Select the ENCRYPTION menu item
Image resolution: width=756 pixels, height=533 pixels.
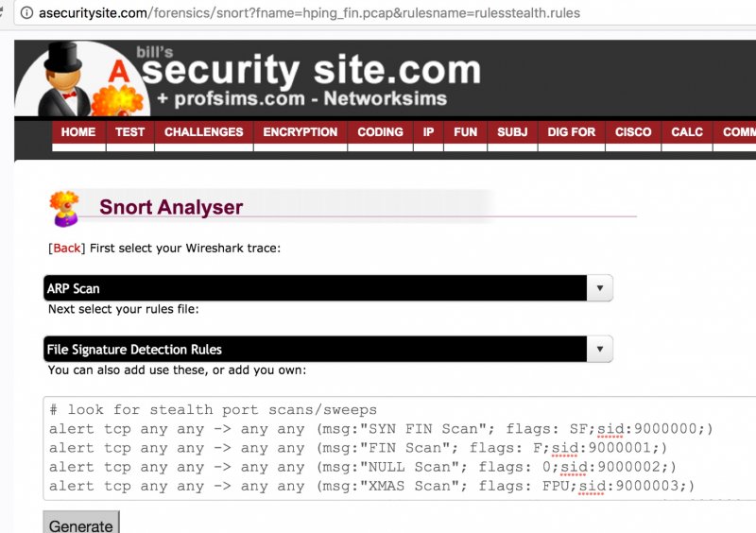(300, 132)
